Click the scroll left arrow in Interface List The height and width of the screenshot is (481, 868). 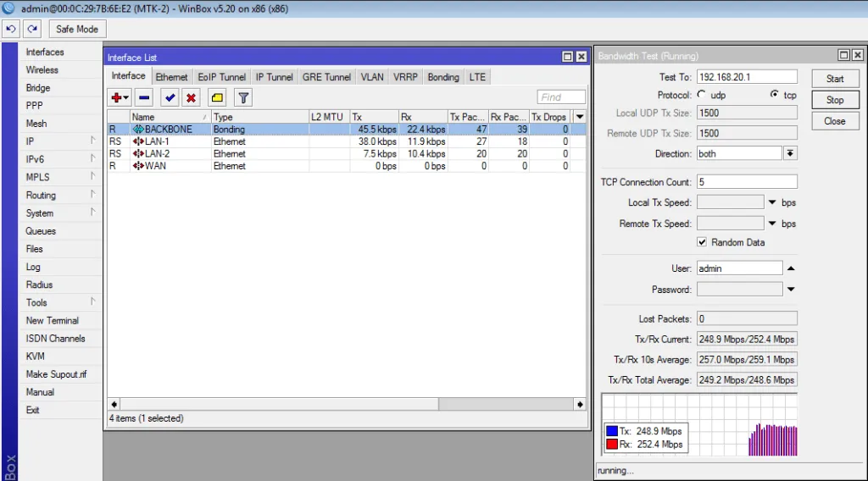(114, 404)
